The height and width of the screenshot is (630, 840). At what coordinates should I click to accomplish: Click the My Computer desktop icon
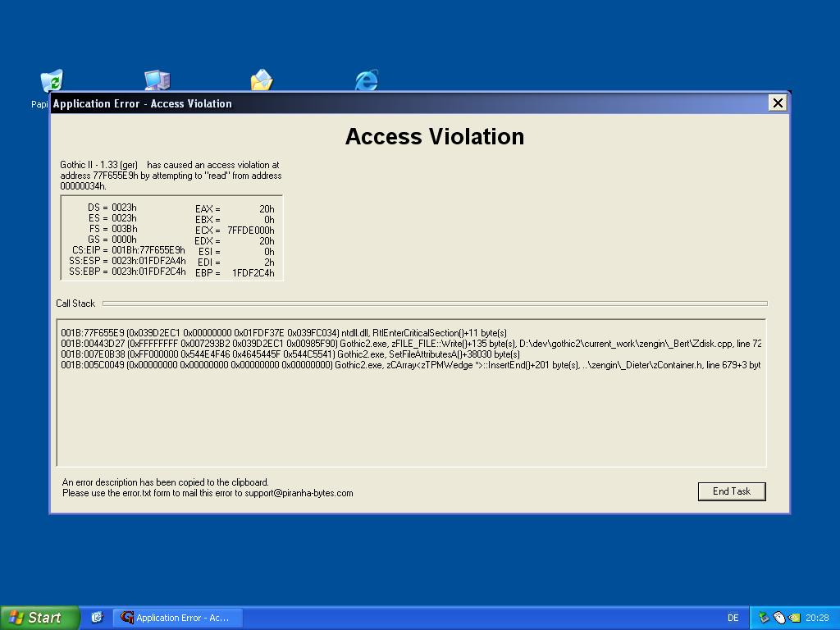point(157,80)
